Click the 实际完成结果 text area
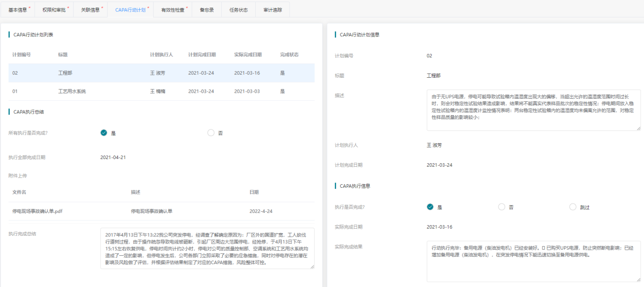This screenshot has width=644, height=287. tap(533, 261)
